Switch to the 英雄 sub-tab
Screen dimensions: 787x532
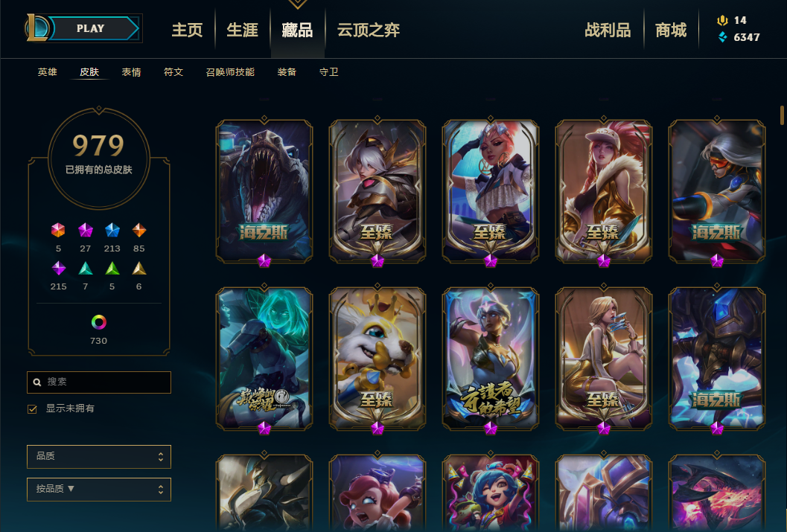point(47,72)
